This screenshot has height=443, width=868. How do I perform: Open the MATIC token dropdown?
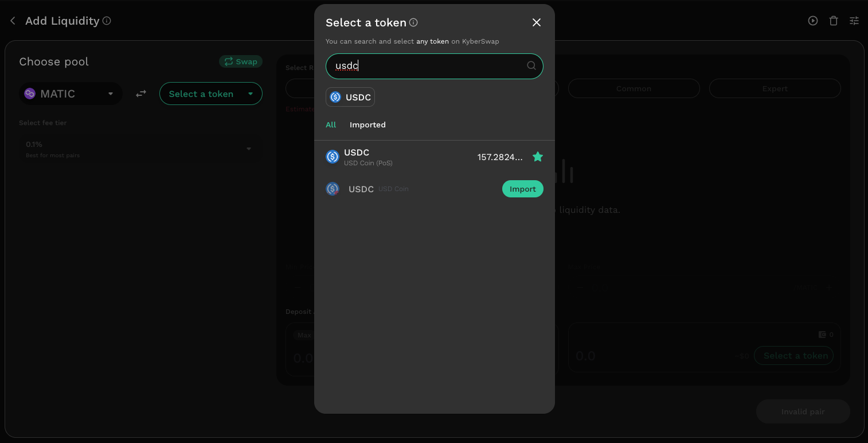coord(71,94)
